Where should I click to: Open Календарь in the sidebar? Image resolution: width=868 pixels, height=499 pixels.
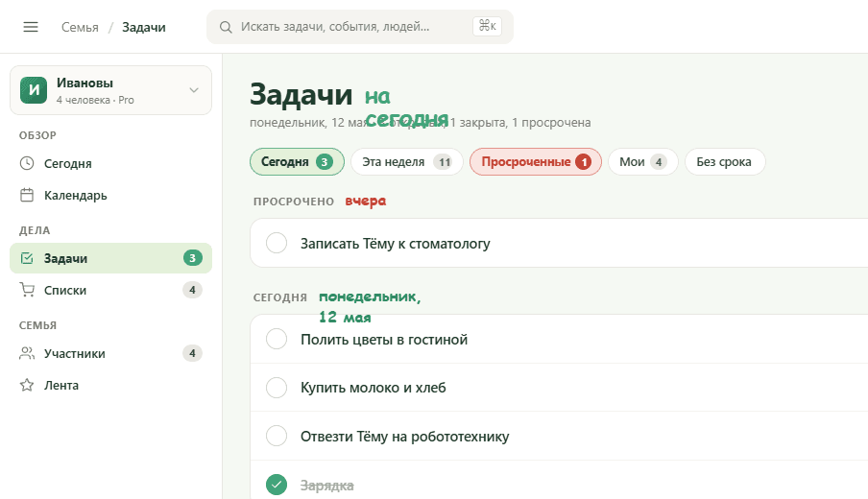pos(110,195)
